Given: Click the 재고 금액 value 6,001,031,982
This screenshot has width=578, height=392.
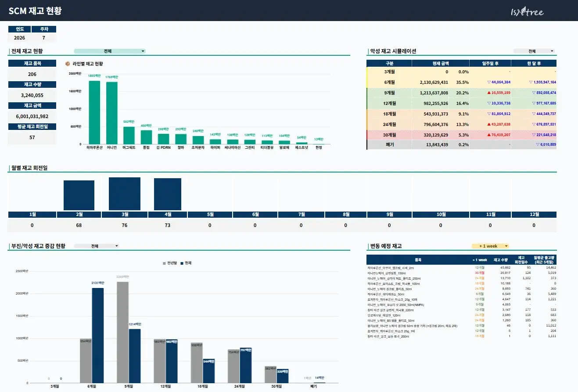Looking at the screenshot, I should click(32, 116).
